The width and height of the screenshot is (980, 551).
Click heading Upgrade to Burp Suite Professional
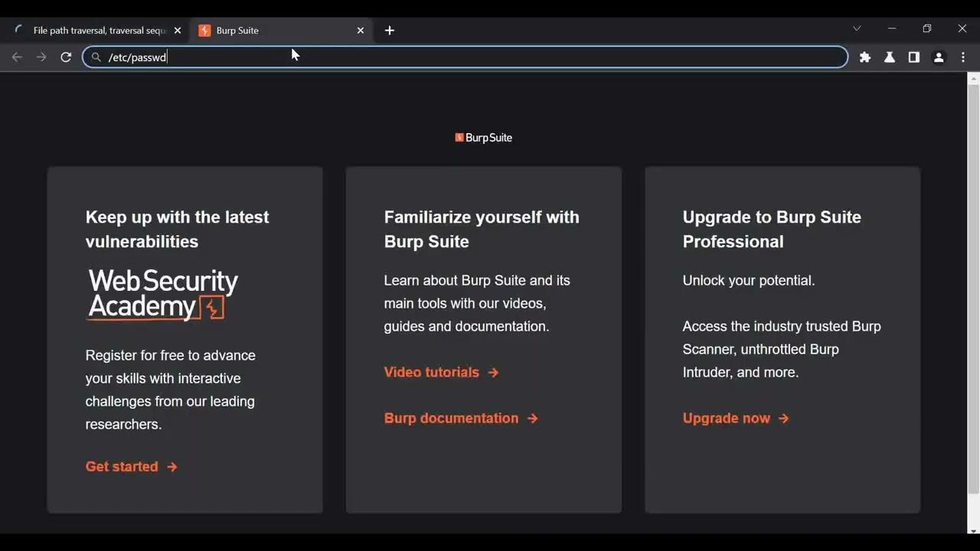(772, 230)
